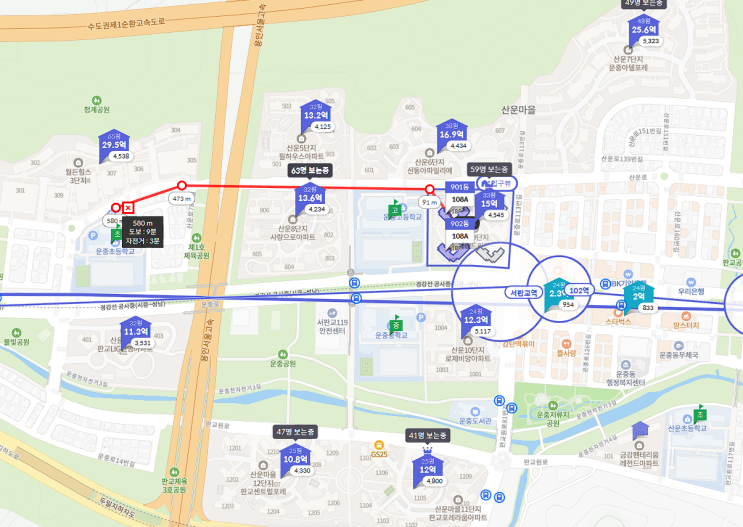The width and height of the screenshot is (743, 527).
Task: Open the 13.6억 marker with 63명 보는중
Action: point(310,198)
